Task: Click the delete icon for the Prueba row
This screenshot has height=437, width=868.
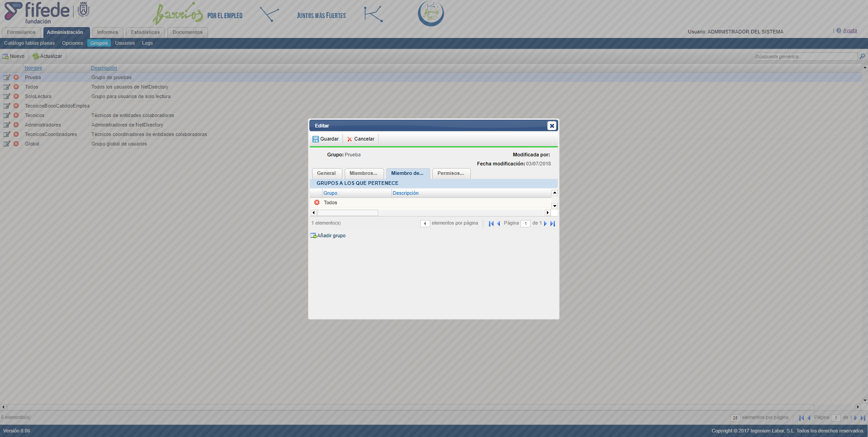Action: [16, 77]
